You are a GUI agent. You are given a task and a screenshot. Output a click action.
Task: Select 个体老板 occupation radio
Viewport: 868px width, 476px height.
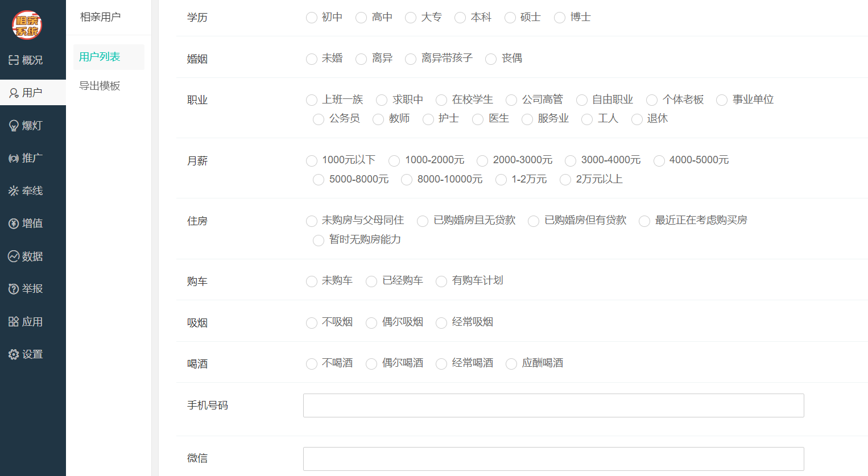click(x=652, y=100)
